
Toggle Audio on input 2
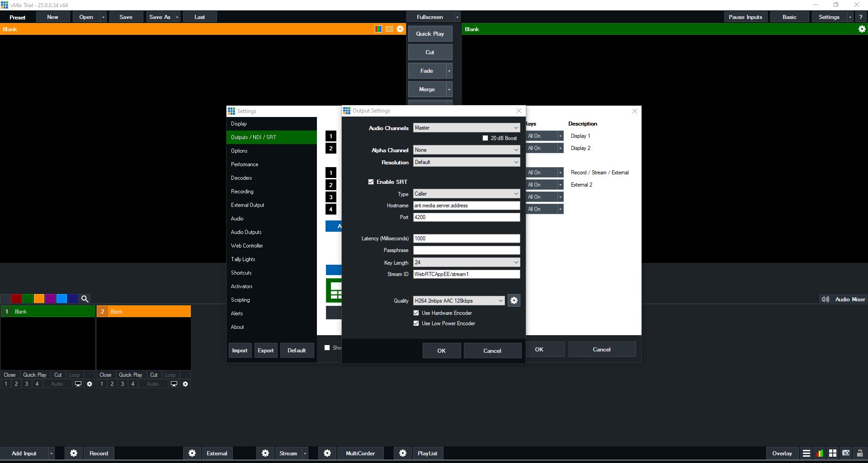(153, 384)
